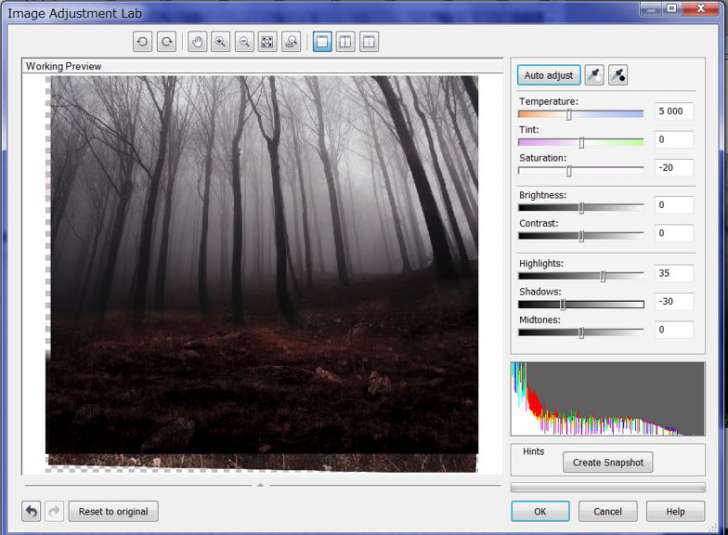Redo last operation arrow button
Image resolution: width=728 pixels, height=535 pixels.
pos(54,511)
